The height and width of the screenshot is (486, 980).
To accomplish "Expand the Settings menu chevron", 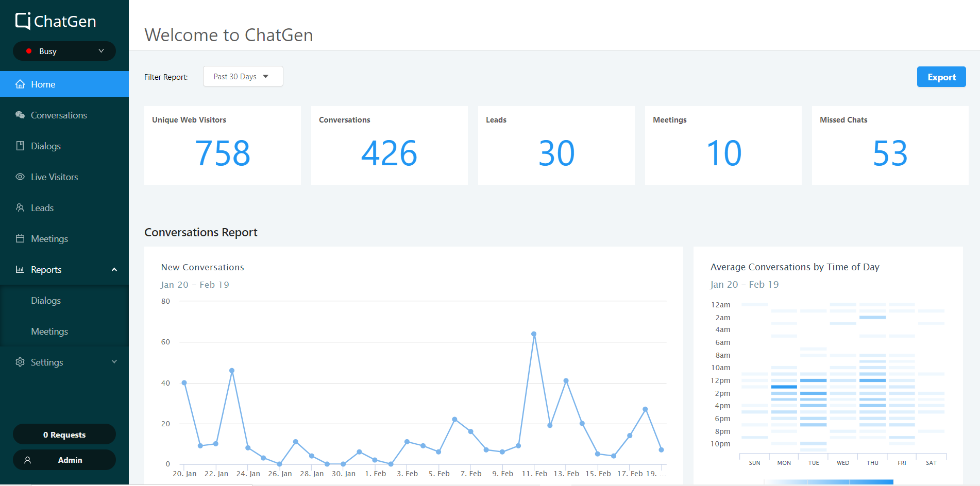I will click(x=114, y=362).
